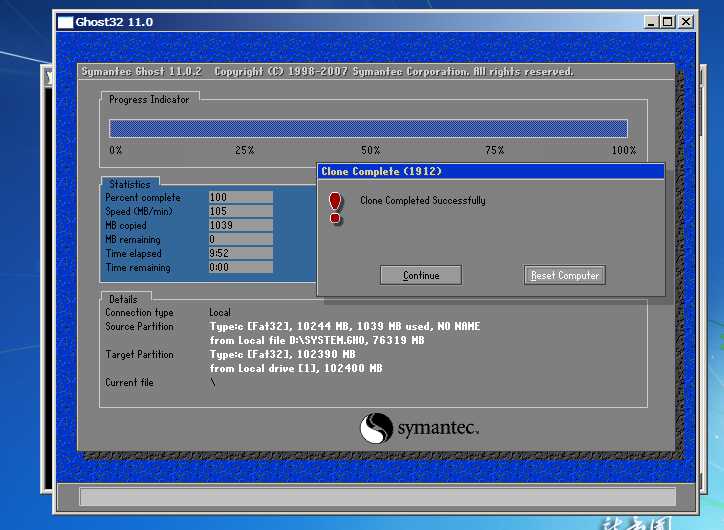The image size is (724, 530).
Task: Click the MB remaining value 0
Action: [x=240, y=239]
